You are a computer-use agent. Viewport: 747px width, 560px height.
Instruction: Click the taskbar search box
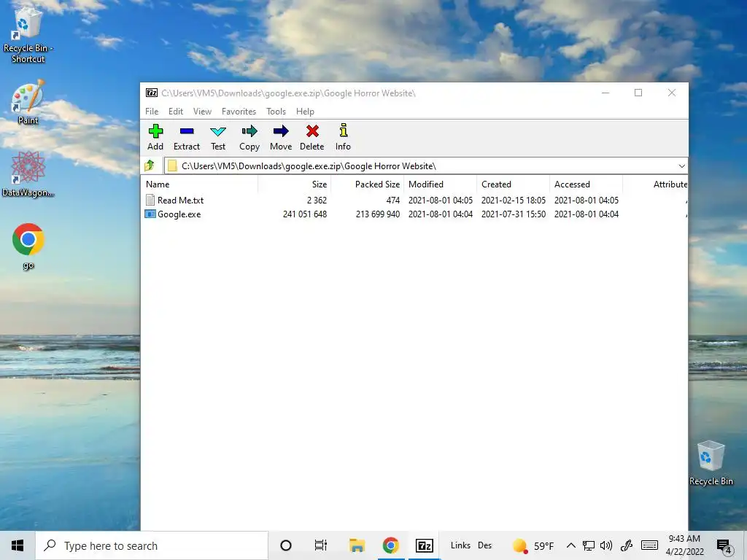tap(152, 545)
